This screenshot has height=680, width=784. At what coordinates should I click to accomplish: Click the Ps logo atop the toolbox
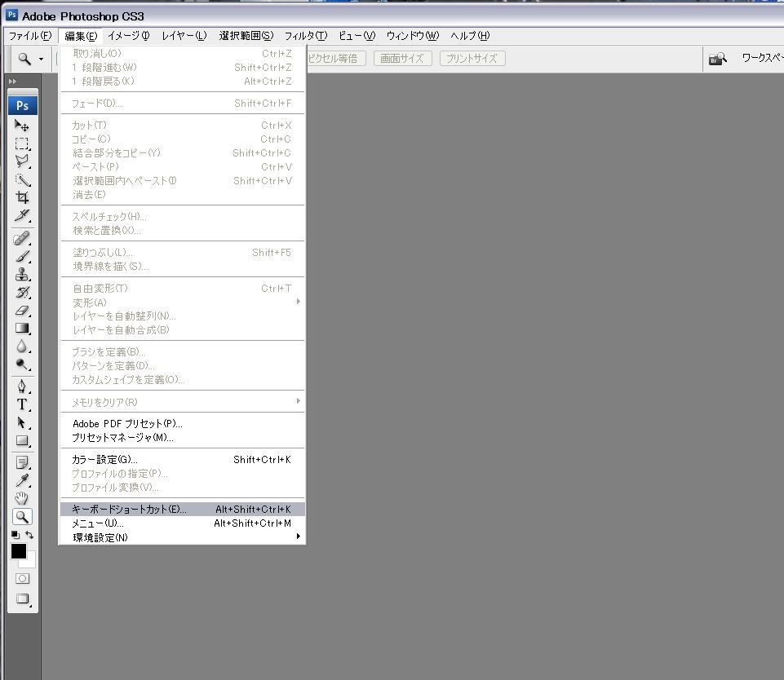23,105
